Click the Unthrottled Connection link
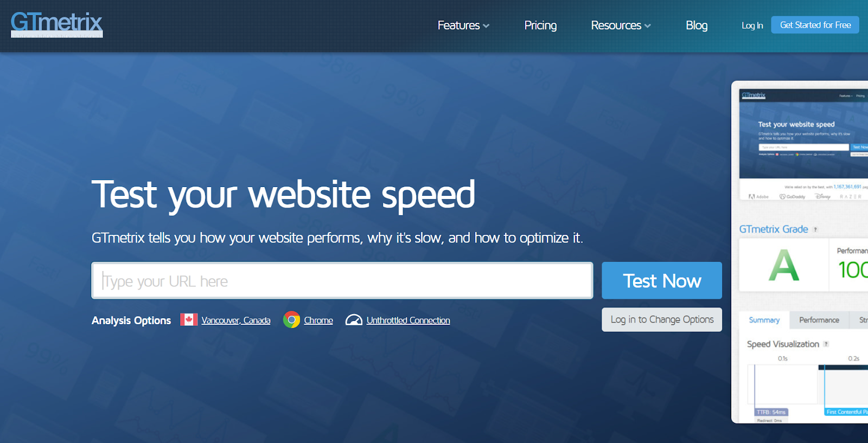 click(408, 320)
